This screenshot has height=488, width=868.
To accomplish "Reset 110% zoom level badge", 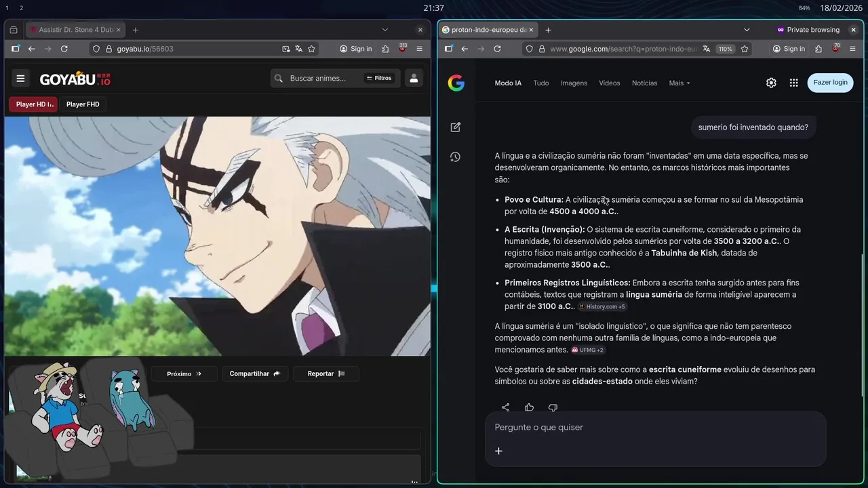I will pos(726,49).
